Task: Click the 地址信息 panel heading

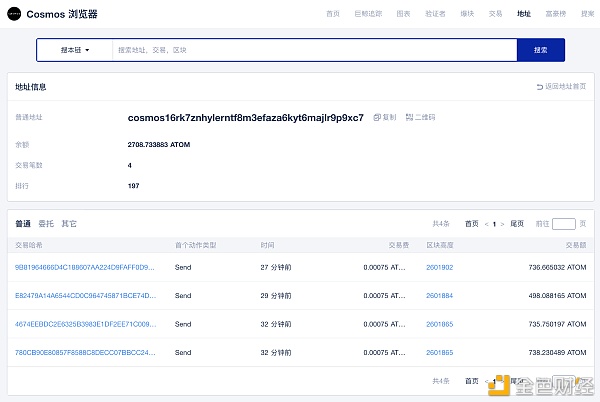Action: [x=31, y=87]
